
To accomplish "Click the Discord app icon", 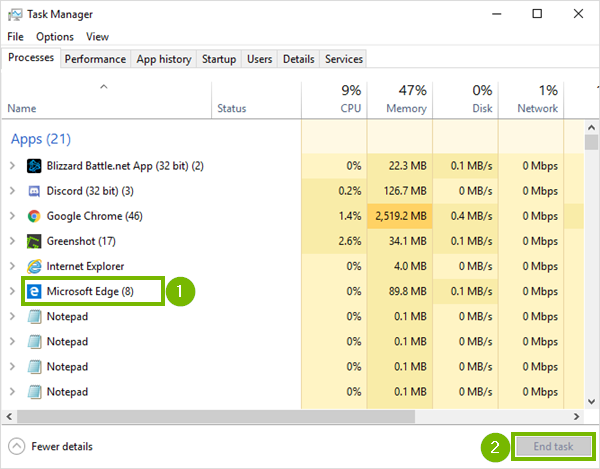I will 34,191.
